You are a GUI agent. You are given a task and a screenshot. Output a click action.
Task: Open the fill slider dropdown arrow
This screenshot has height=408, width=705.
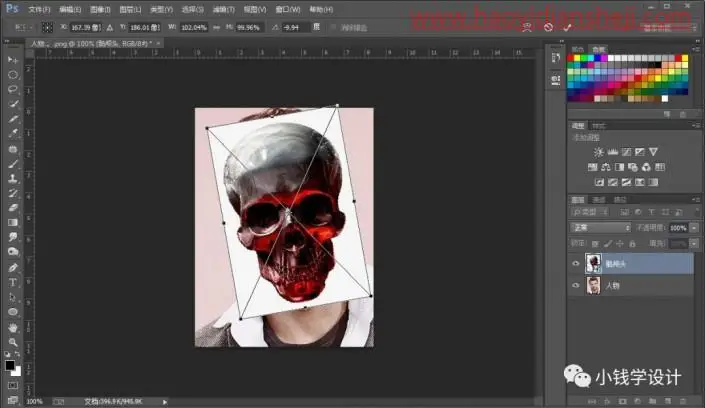coord(694,244)
